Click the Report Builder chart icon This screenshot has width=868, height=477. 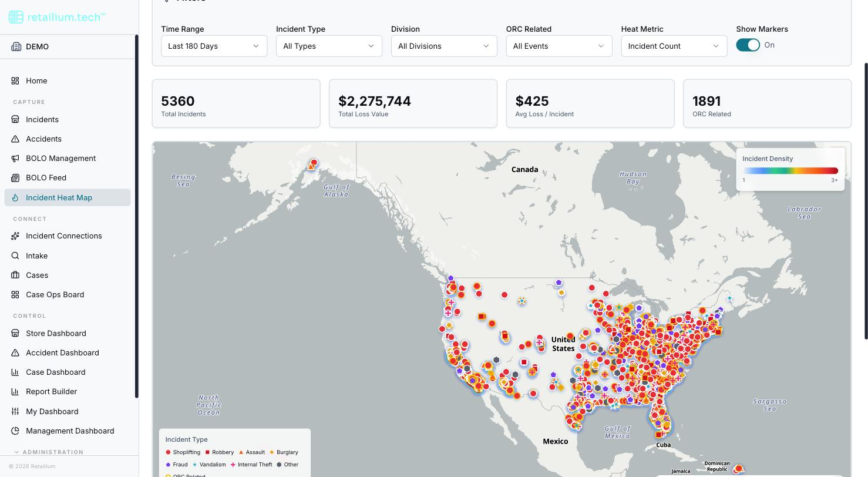15,391
